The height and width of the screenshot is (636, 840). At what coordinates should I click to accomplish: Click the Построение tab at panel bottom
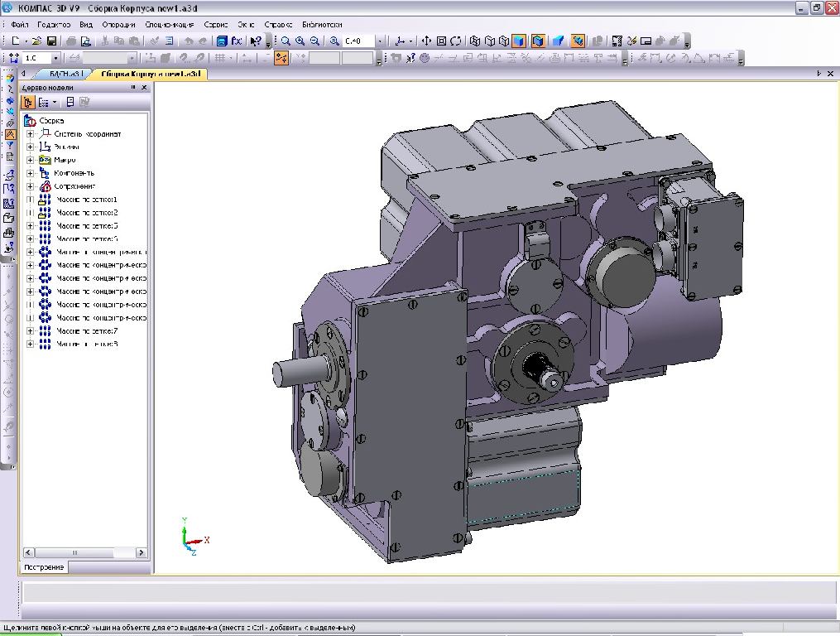coord(44,567)
